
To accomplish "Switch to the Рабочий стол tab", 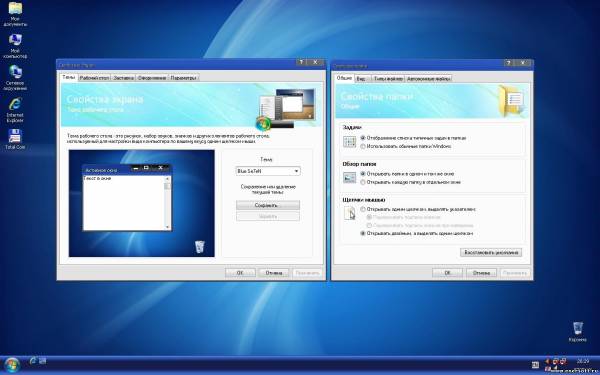I will (x=95, y=78).
